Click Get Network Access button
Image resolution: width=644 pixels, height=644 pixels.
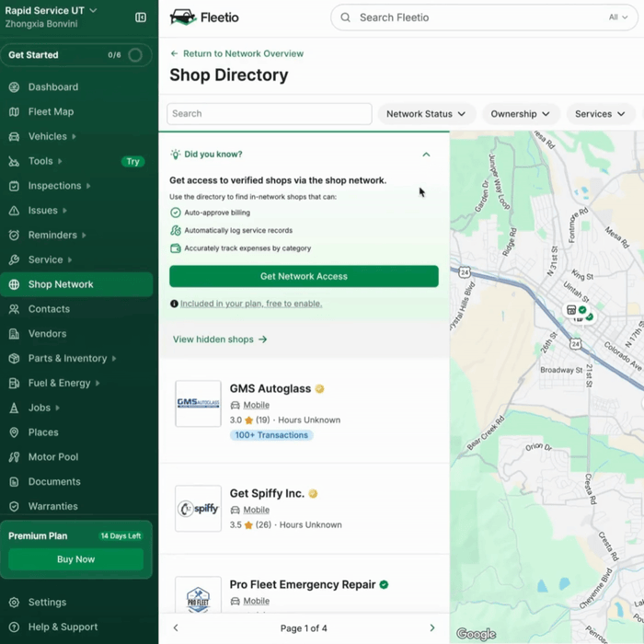coord(304,276)
